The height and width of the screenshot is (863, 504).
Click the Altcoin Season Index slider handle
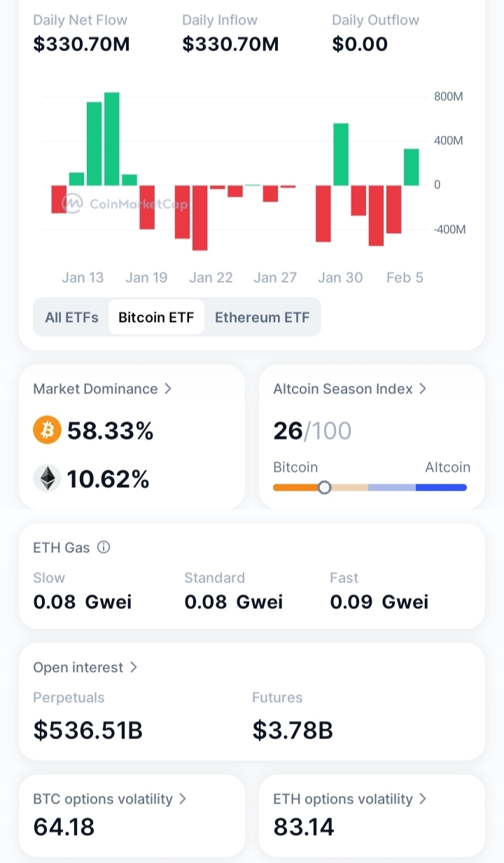point(324,487)
